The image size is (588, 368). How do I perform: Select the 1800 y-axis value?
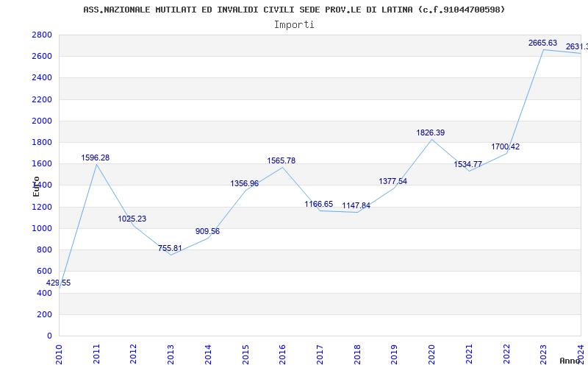(x=42, y=142)
